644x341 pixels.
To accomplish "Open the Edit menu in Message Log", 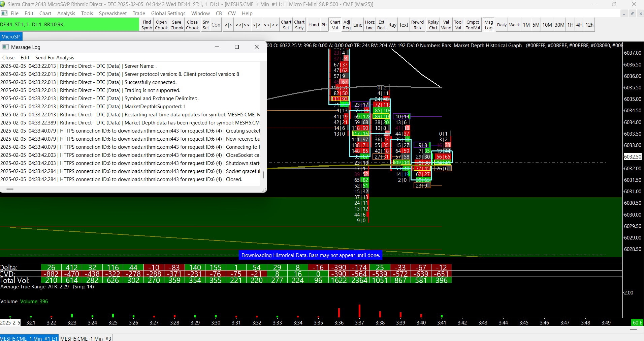I will [25, 58].
